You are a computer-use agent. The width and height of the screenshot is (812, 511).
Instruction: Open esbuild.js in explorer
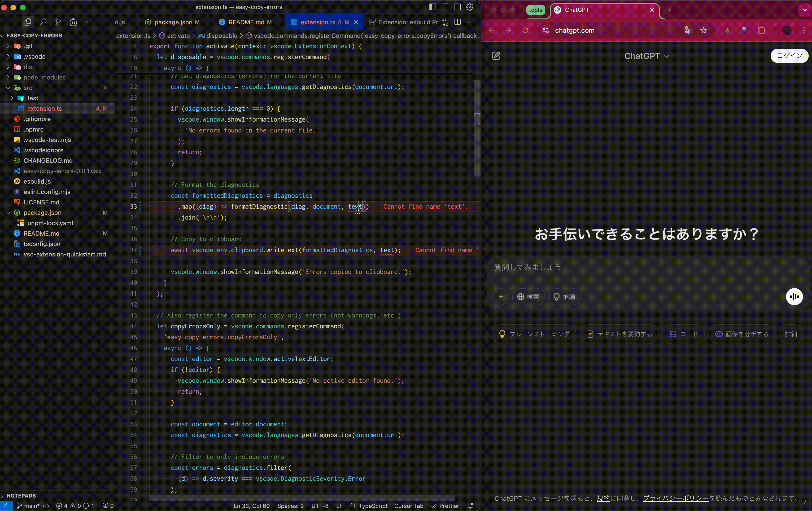[57, 181]
